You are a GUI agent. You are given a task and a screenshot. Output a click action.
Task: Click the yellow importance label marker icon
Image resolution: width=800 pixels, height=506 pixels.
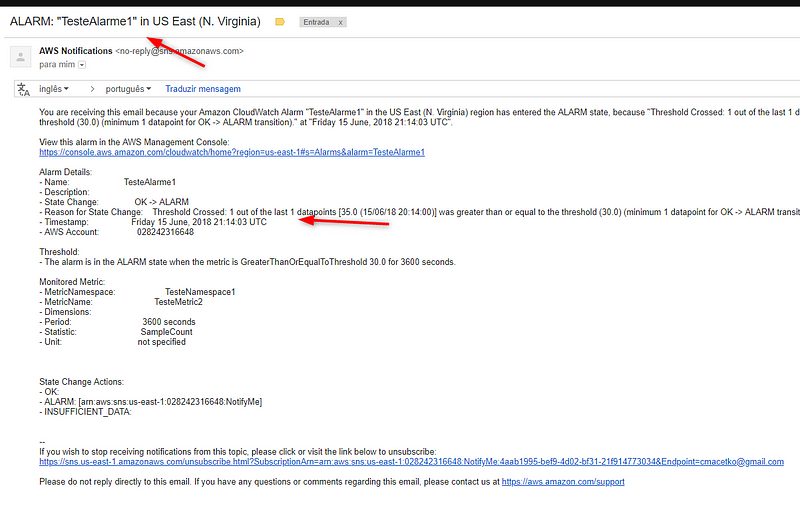tap(280, 22)
